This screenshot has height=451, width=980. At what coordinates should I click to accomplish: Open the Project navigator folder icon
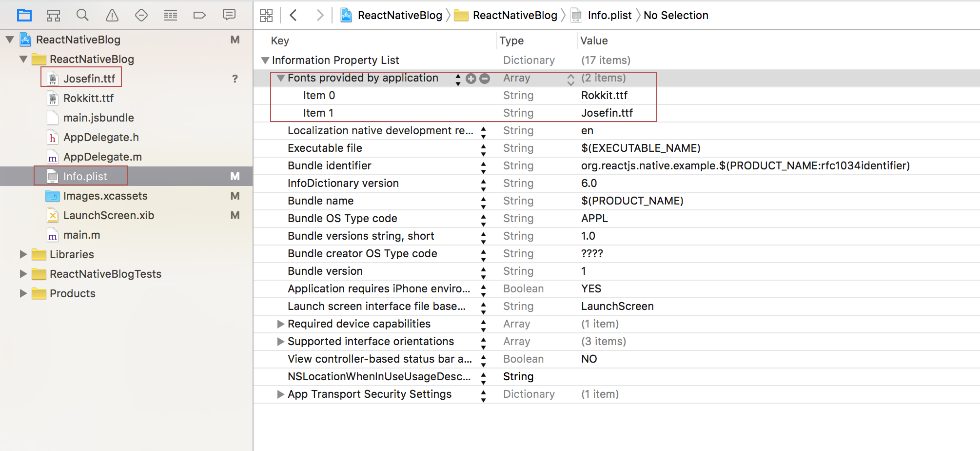coord(24,15)
